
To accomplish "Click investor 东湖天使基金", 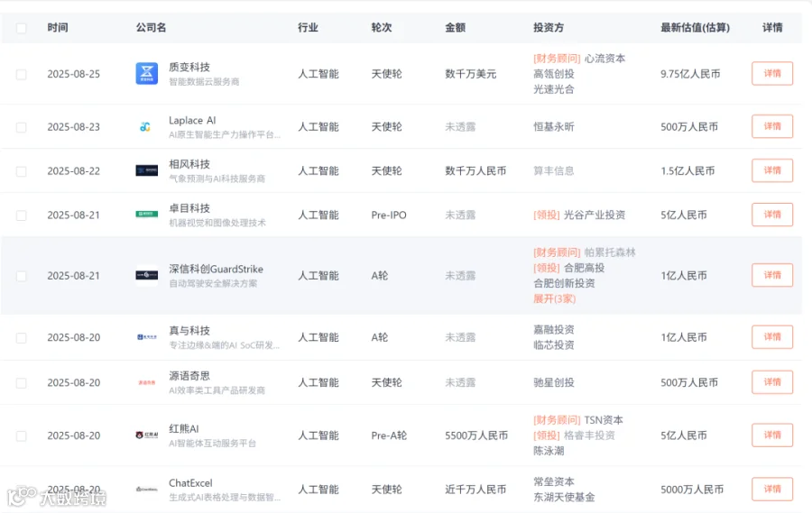I will click(565, 498).
